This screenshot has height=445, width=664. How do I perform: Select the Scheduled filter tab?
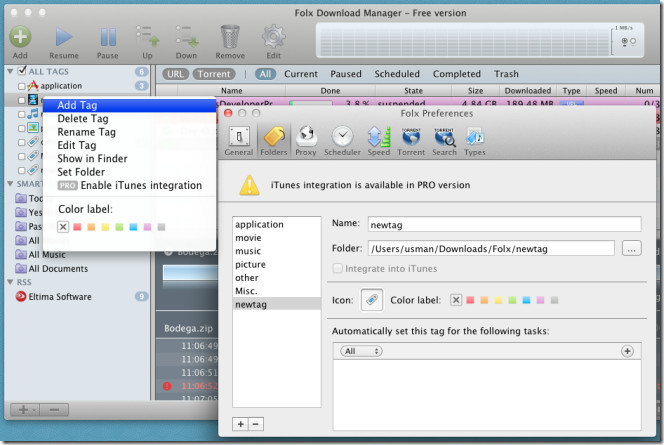(x=397, y=74)
